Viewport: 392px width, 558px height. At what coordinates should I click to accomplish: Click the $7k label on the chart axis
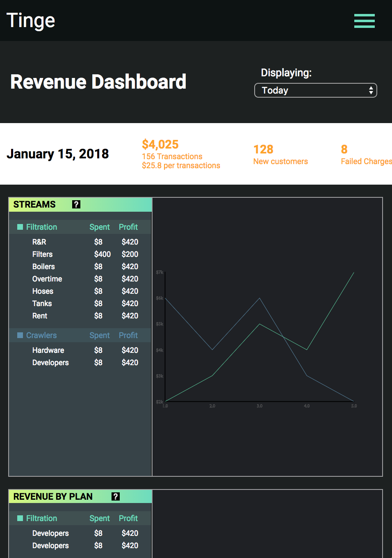point(160,272)
